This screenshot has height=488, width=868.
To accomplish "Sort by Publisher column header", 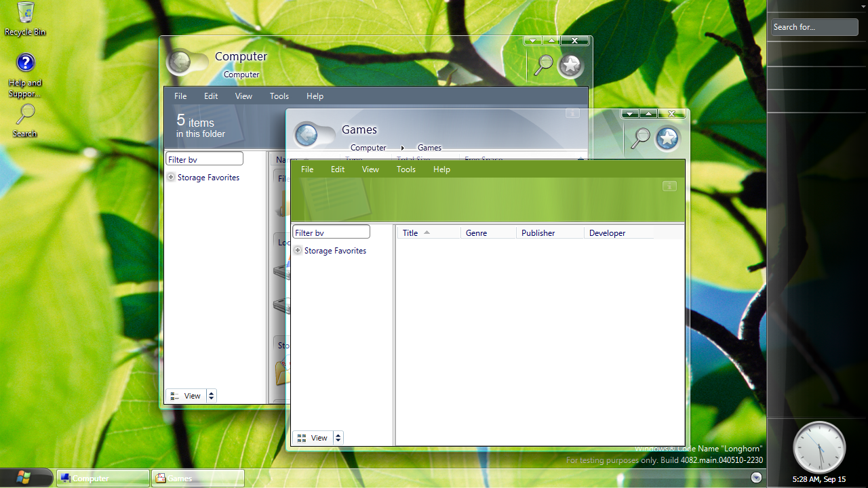I will (x=550, y=232).
